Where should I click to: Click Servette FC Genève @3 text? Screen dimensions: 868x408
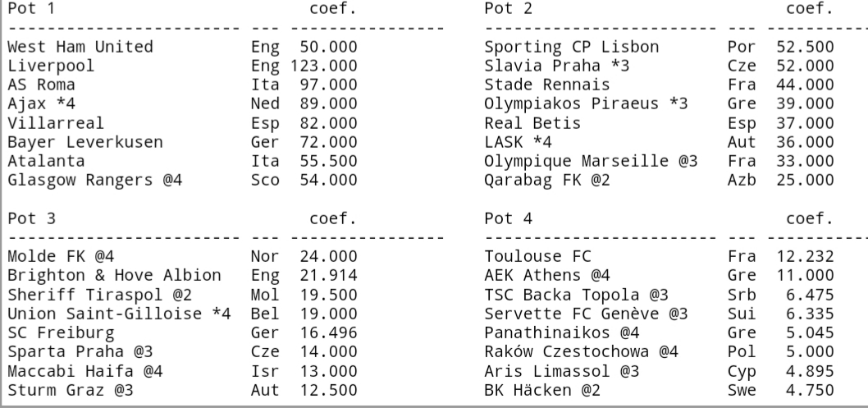pyautogui.click(x=586, y=313)
